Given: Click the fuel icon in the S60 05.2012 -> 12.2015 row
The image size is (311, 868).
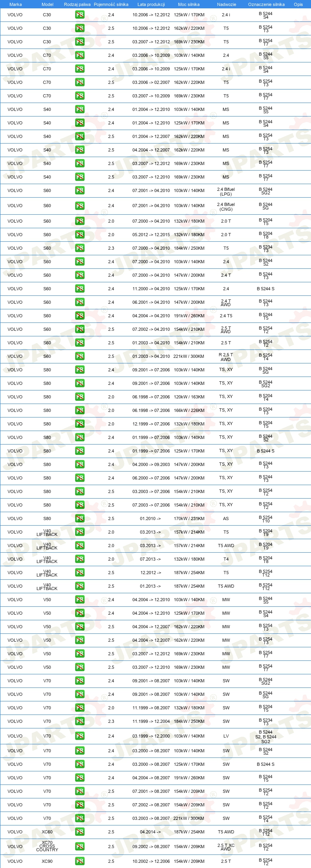Looking at the screenshot, I should (80, 235).
